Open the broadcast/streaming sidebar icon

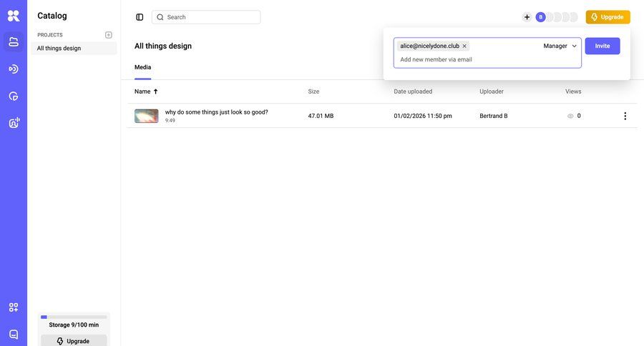(x=14, y=69)
